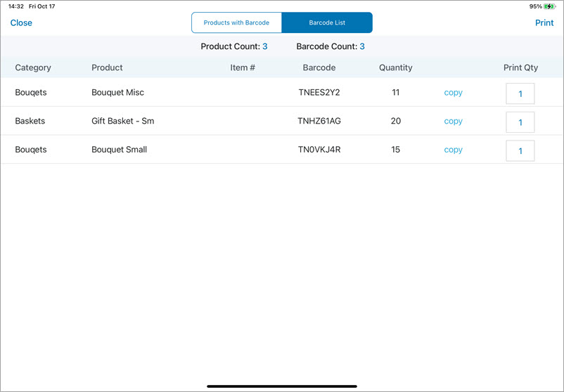Viewport: 564px width, 392px height.
Task: Click the 14:32 clock in status bar
Action: click(16, 6)
